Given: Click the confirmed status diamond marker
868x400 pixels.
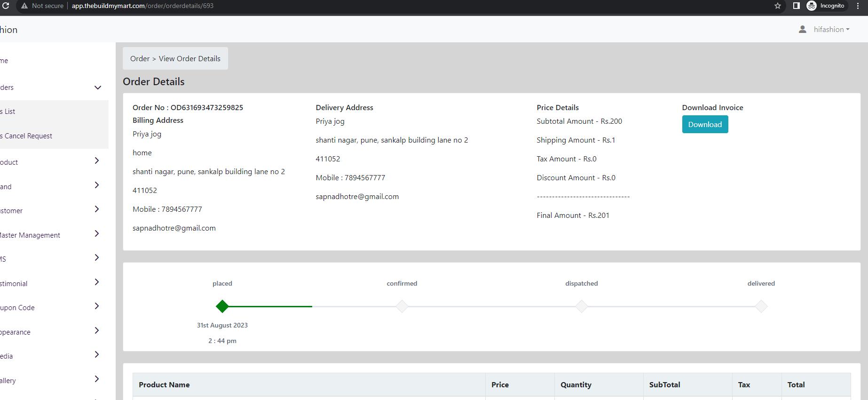Looking at the screenshot, I should (402, 306).
